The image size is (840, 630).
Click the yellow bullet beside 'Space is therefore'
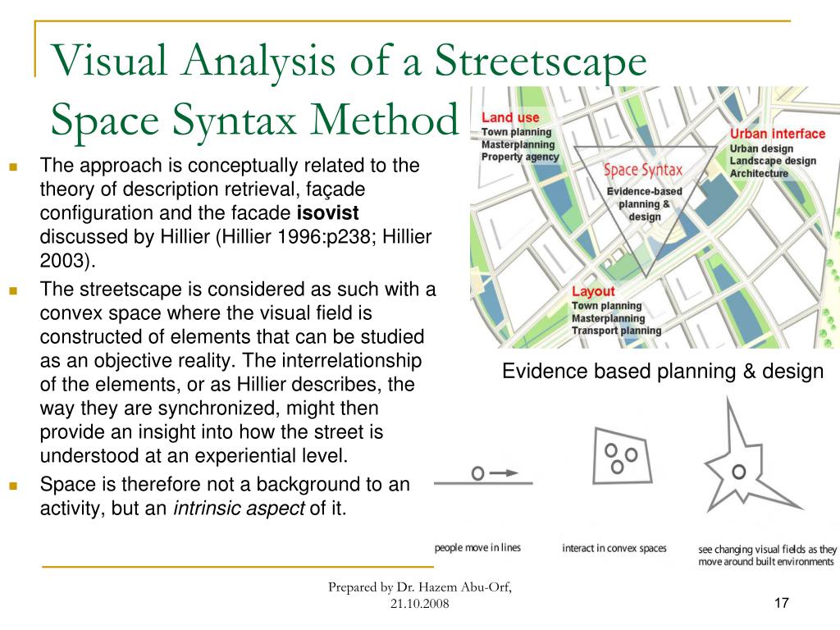coord(14,486)
